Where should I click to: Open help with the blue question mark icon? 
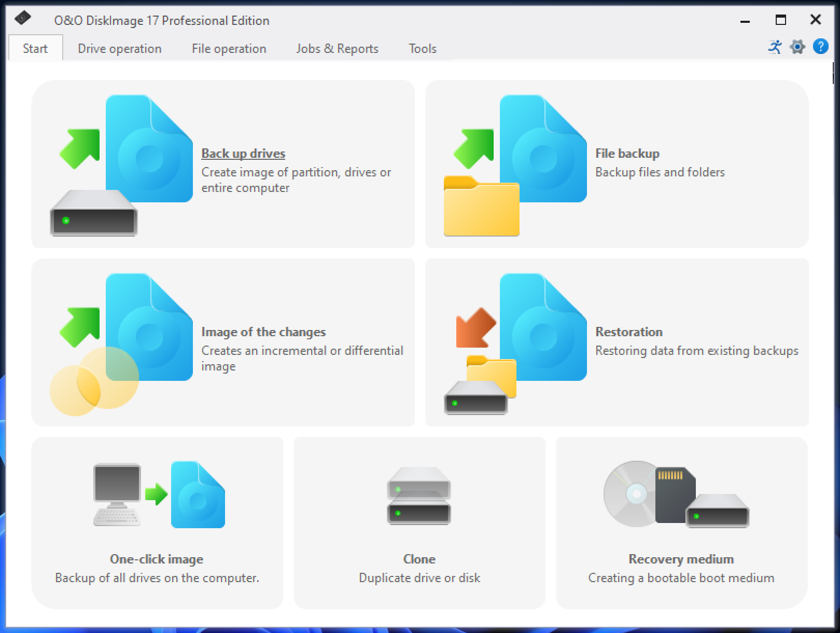point(820,46)
